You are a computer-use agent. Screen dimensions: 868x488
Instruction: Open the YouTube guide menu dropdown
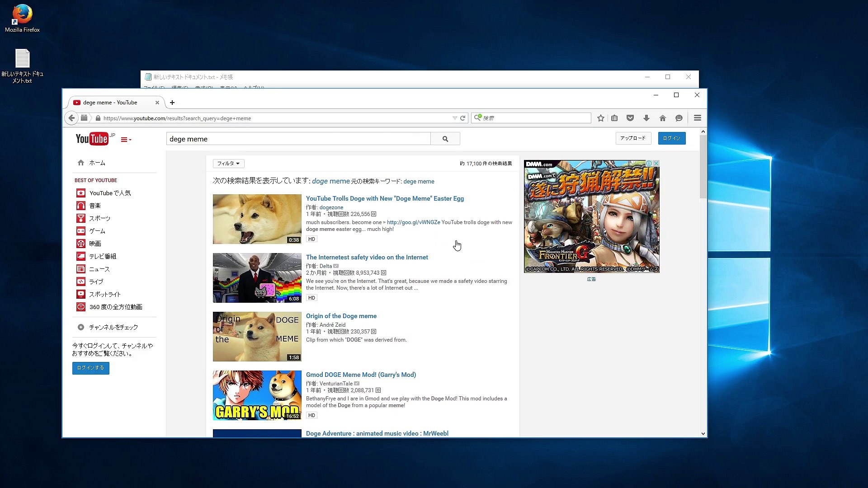[126, 140]
